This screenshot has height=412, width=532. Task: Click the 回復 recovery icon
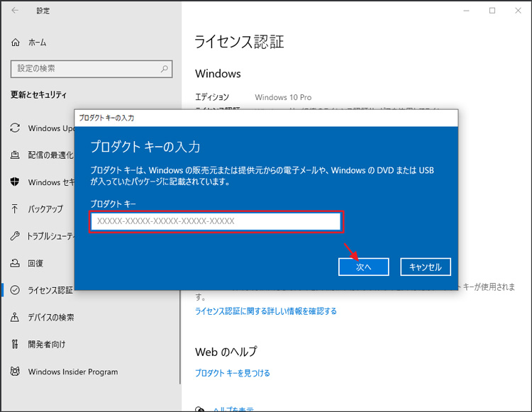click(15, 263)
